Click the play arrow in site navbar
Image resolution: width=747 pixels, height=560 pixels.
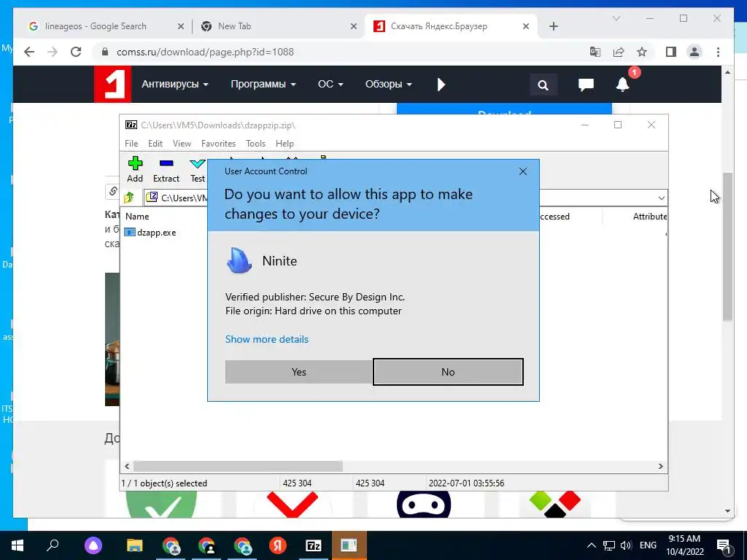[x=441, y=85]
